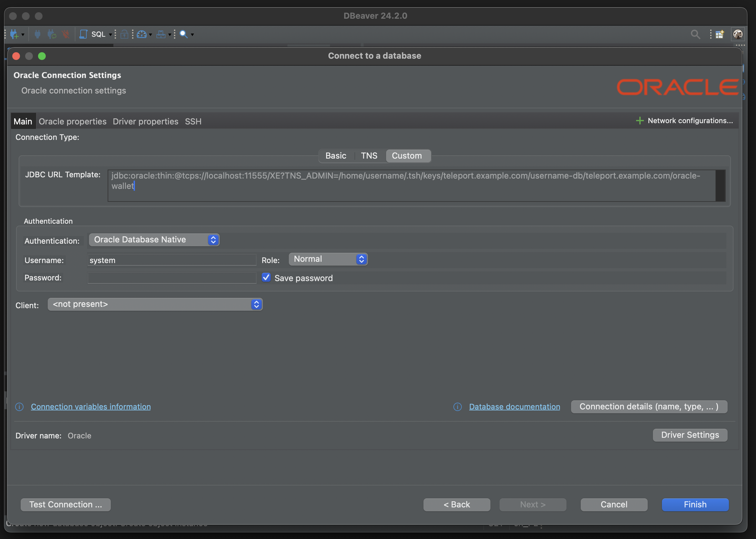Click the search magnifier icon on the right
756x539 pixels.
pos(695,34)
